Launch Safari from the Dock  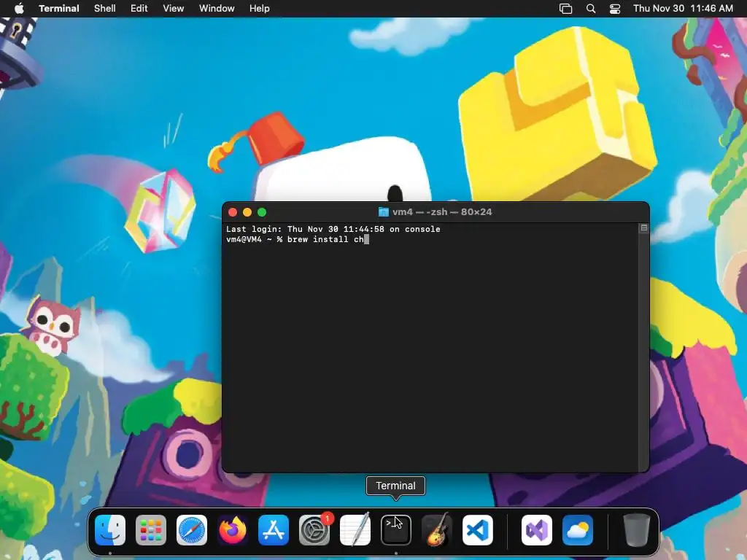tap(192, 530)
